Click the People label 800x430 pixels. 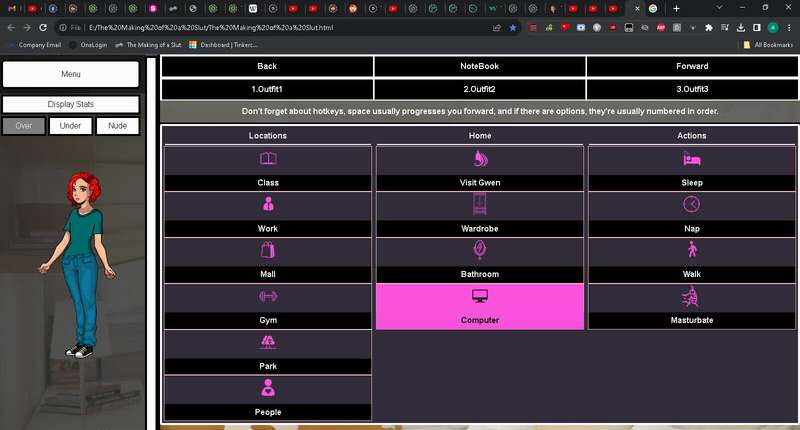[x=268, y=412]
